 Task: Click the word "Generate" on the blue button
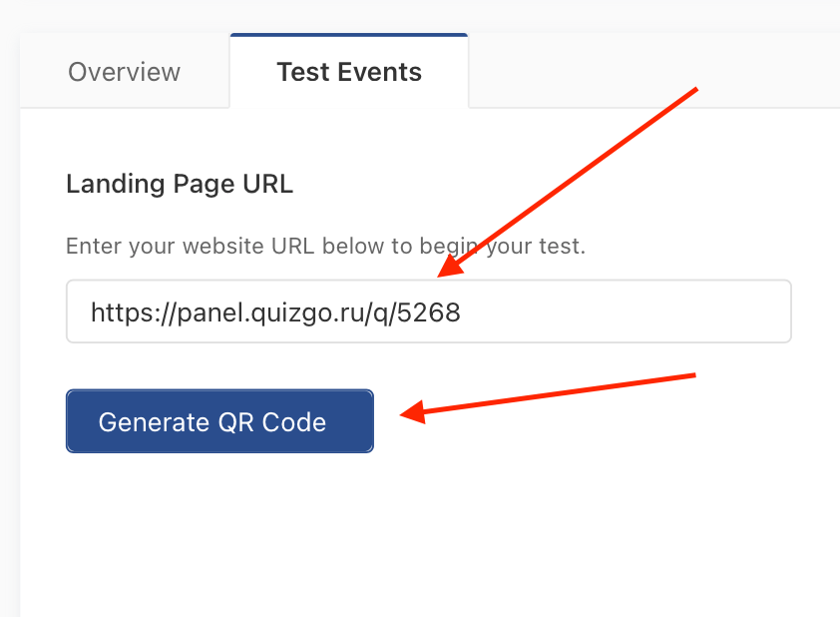[x=154, y=422]
